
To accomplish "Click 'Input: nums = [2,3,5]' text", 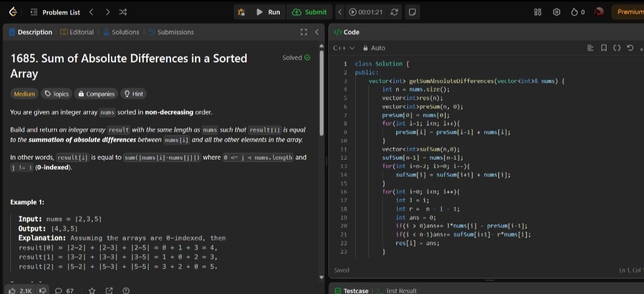I will coord(60,219).
